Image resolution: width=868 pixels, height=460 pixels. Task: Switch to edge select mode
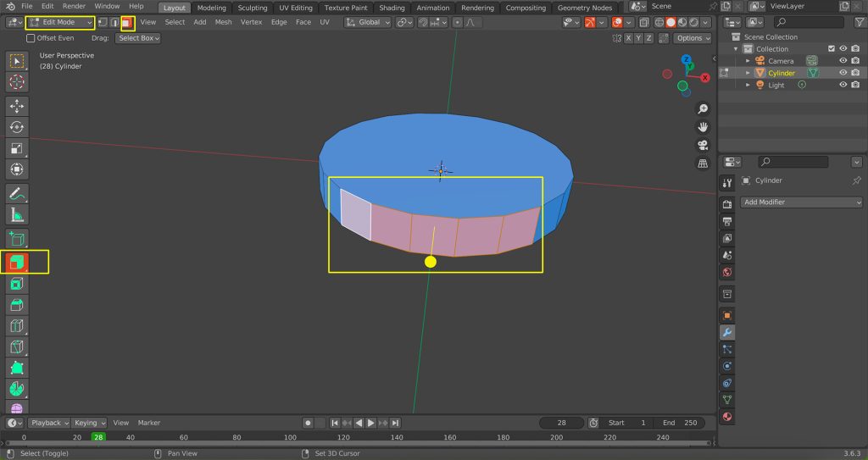pos(114,22)
